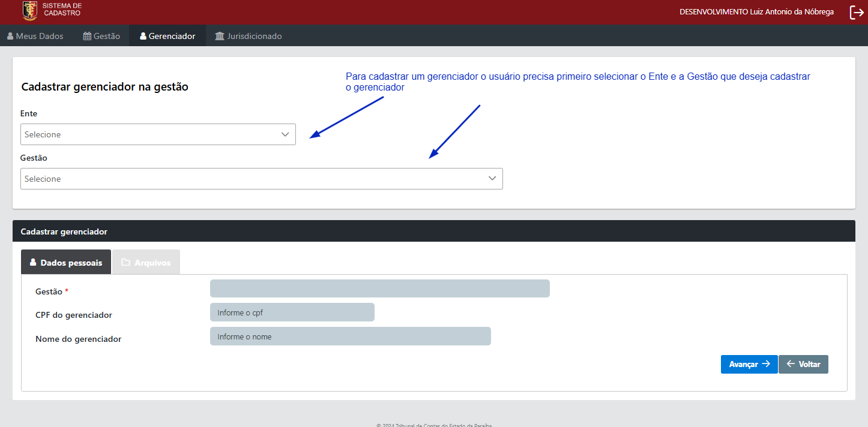Click the Tribunal de Contas footer copyright
This screenshot has width=868, height=427.
(x=434, y=425)
